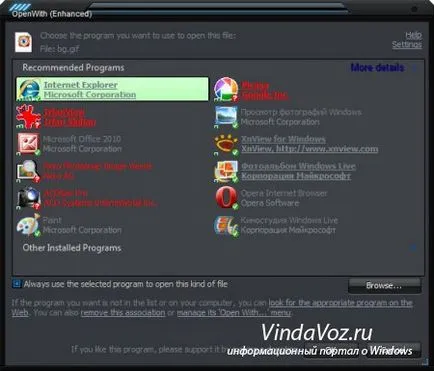Click the Microsoft Office 2010 picture icon
The width and height of the screenshot is (434, 371).
(x=29, y=144)
